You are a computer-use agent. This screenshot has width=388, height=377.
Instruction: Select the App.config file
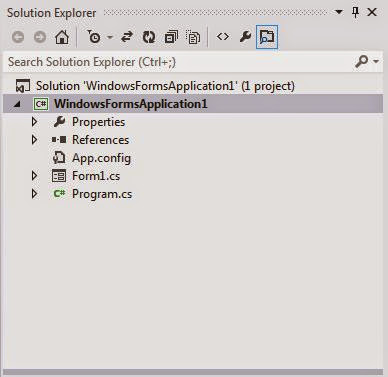[x=101, y=158]
